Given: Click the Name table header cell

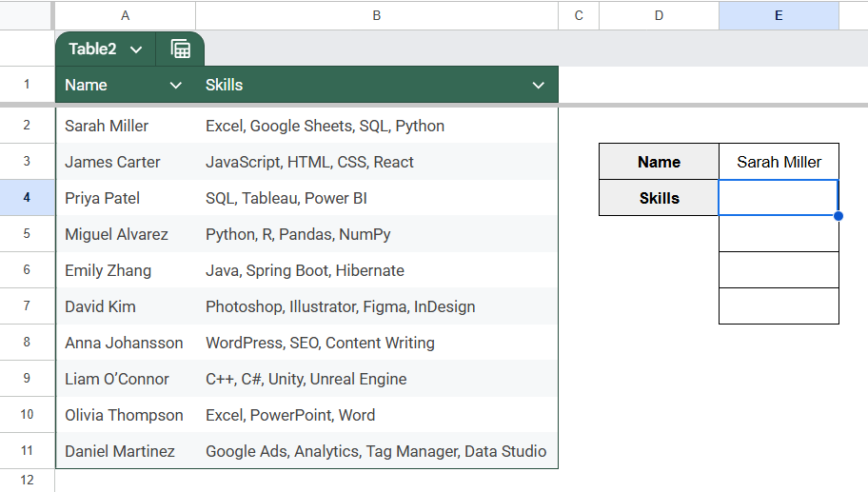Looking at the screenshot, I should coord(125,85).
